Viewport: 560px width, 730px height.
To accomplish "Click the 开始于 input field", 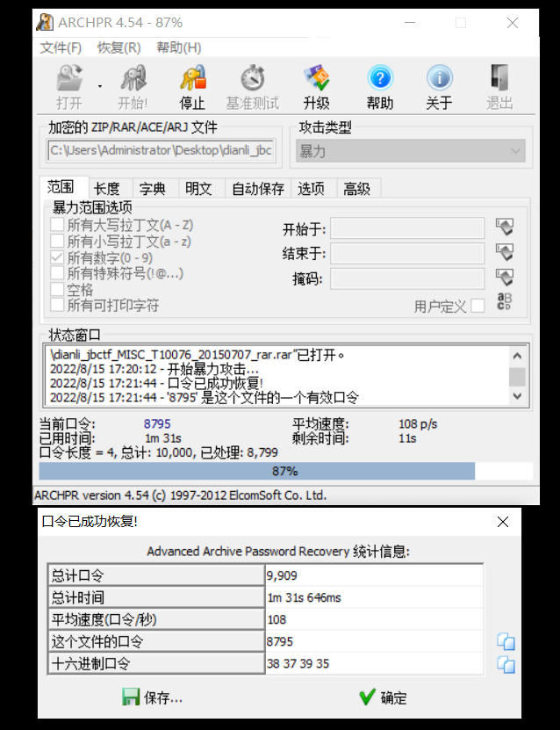I will click(407, 228).
